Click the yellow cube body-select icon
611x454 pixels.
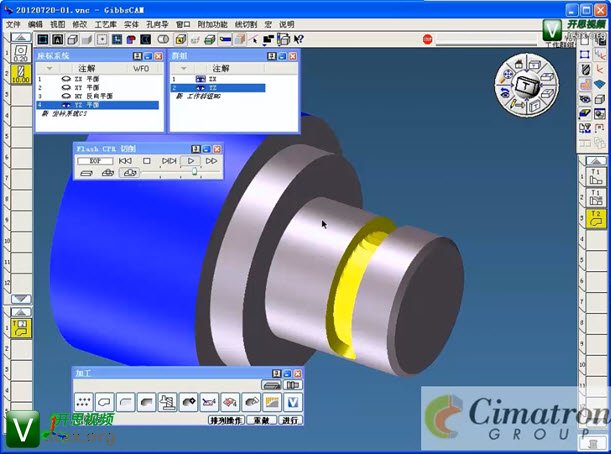pyautogui.click(x=180, y=39)
